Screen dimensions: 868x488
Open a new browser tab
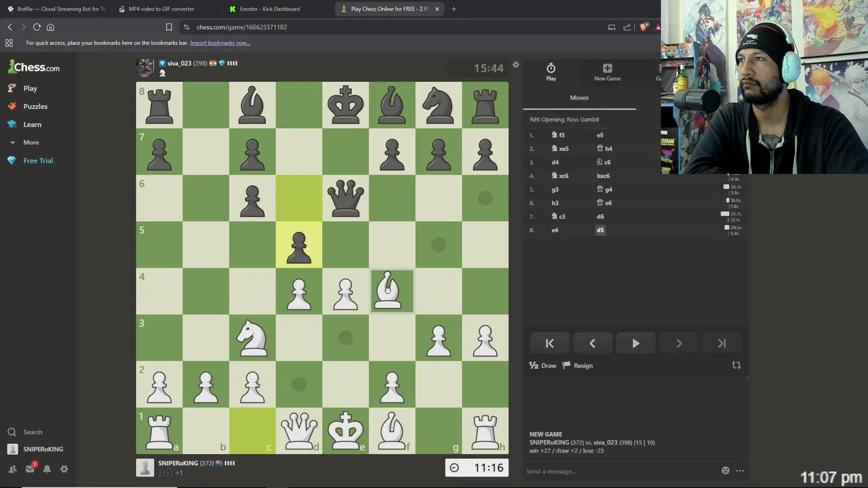point(454,9)
